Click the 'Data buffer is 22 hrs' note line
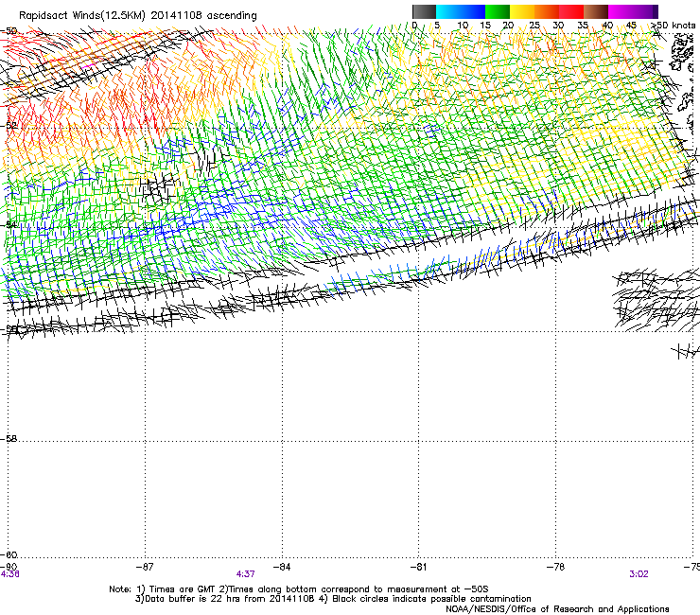The width and height of the screenshot is (700, 615). coord(333,599)
